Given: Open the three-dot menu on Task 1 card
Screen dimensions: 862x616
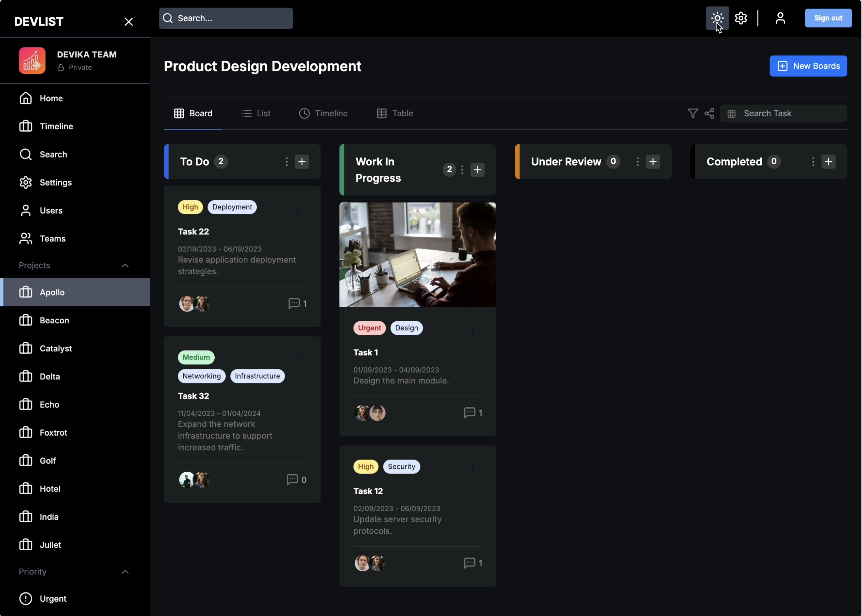Looking at the screenshot, I should pyautogui.click(x=473, y=329).
